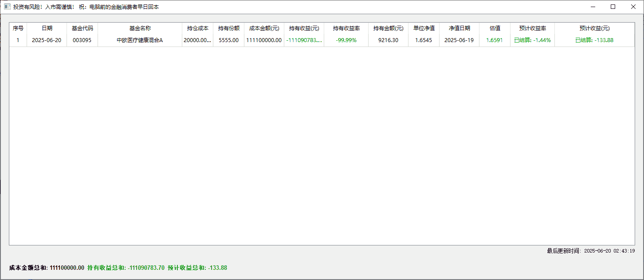Click the 成本金额(元) column header
Viewport: 644px width, 280px height.
[264, 27]
